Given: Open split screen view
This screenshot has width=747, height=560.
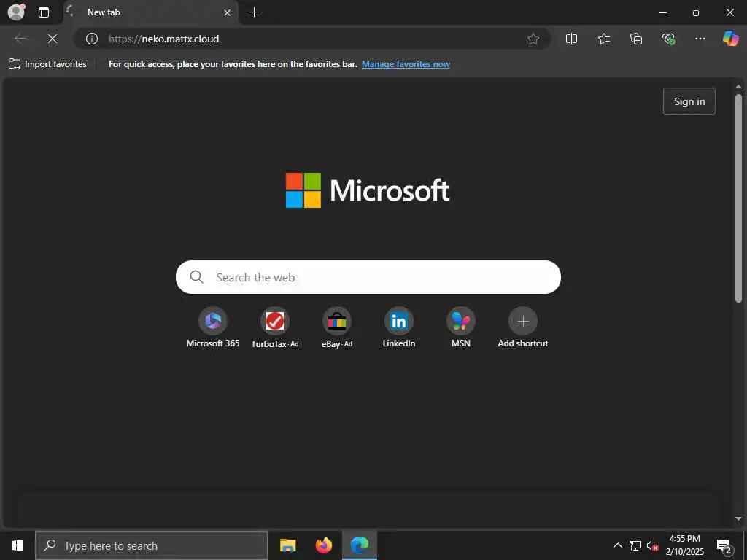Looking at the screenshot, I should click(x=571, y=39).
